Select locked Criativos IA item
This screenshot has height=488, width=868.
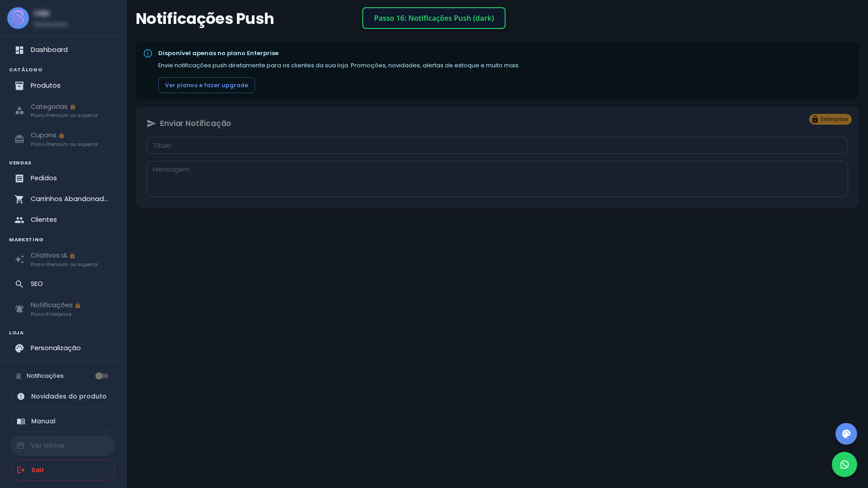tap(63, 259)
